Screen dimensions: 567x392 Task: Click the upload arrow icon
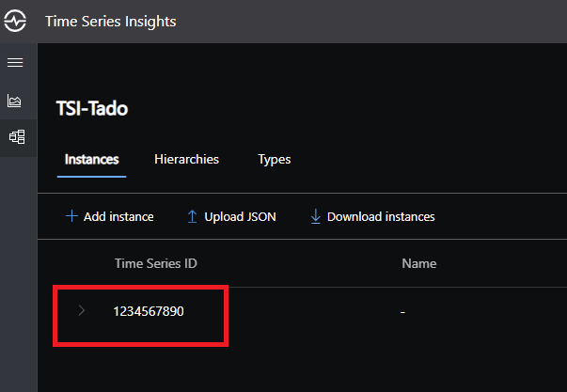(192, 216)
